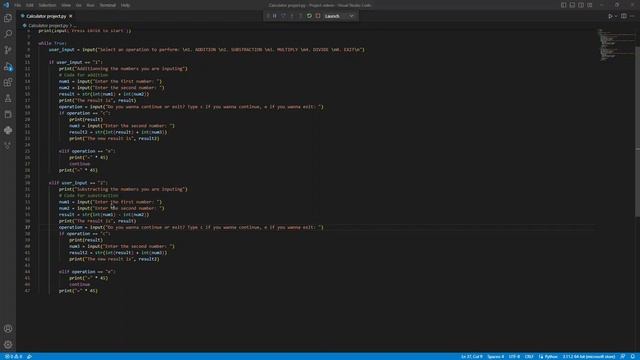Click the Calculator project.py breadcrumb
This screenshot has width=640, height=360.
(48, 25)
